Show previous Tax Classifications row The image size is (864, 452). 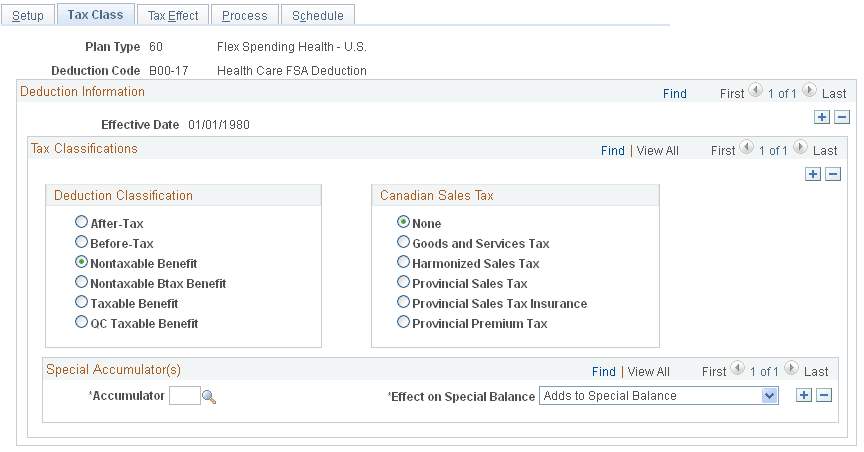pyautogui.click(x=746, y=150)
